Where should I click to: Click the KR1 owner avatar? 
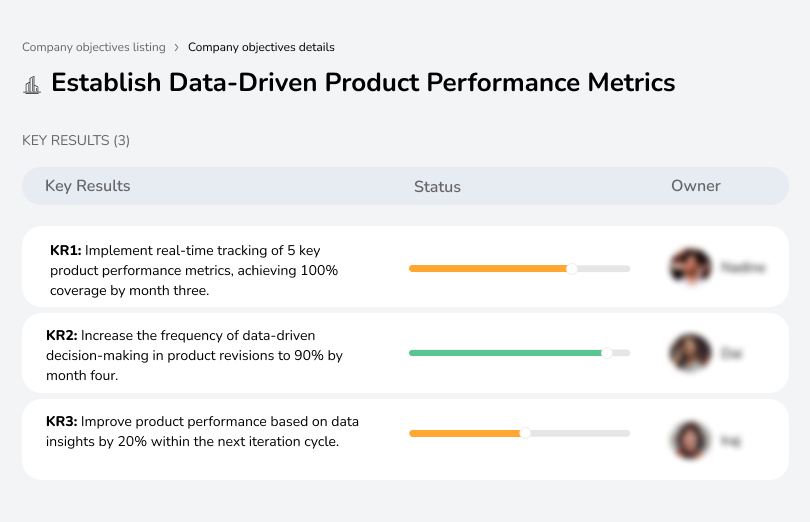point(690,267)
